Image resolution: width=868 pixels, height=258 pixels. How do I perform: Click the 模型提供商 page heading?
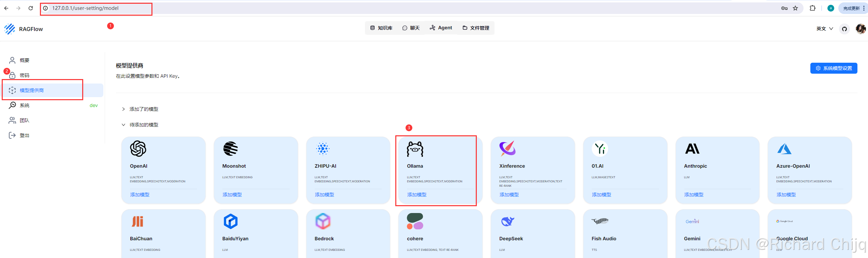[x=130, y=65]
